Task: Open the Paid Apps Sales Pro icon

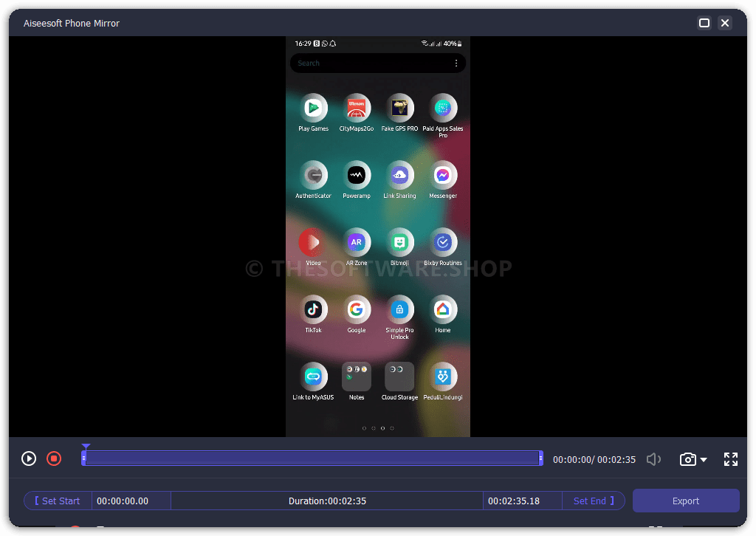Action: (443, 109)
